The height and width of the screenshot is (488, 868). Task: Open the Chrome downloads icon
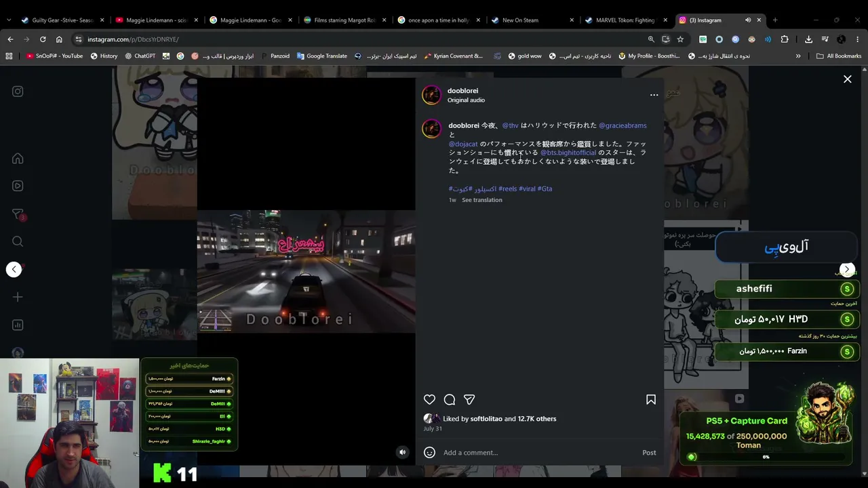point(808,39)
